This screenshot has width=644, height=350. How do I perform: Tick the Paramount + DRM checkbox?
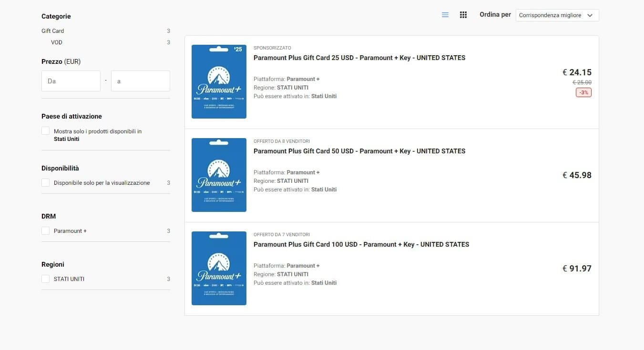coord(46,231)
